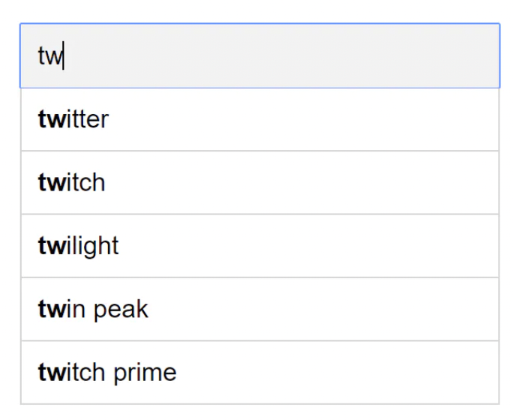The width and height of the screenshot is (513, 420).
Task: Select the last suggestion, twitch prime
Action: (x=259, y=372)
